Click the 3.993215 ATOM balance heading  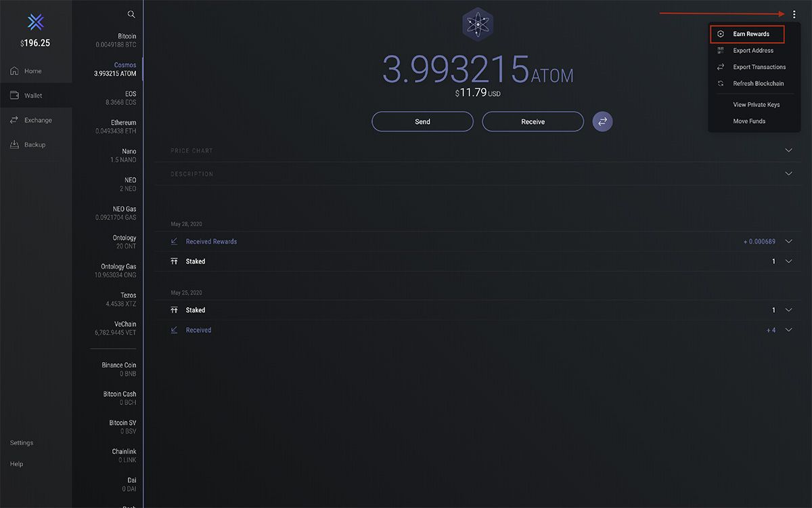click(x=478, y=68)
